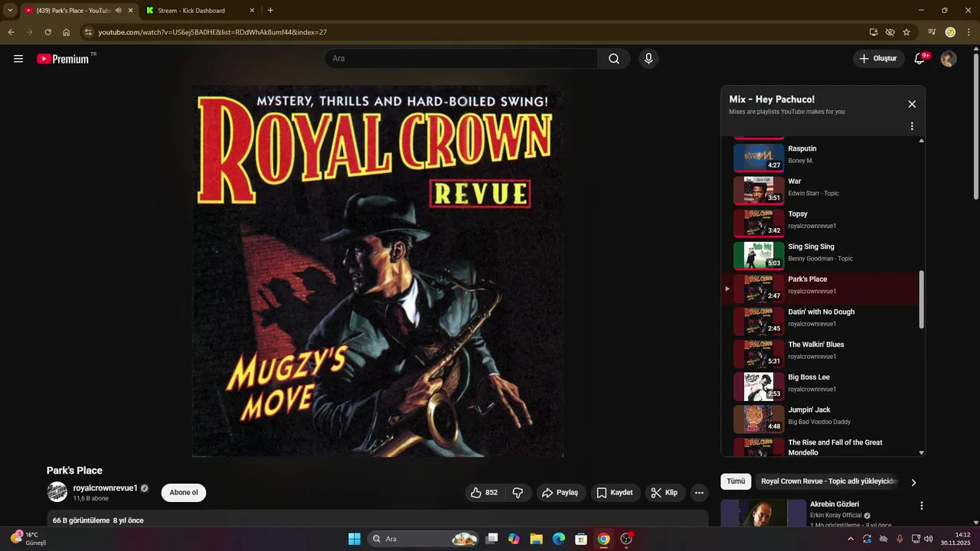This screenshot has width=980, height=551.
Task: Bookmark this page with the star
Action: coord(906,32)
